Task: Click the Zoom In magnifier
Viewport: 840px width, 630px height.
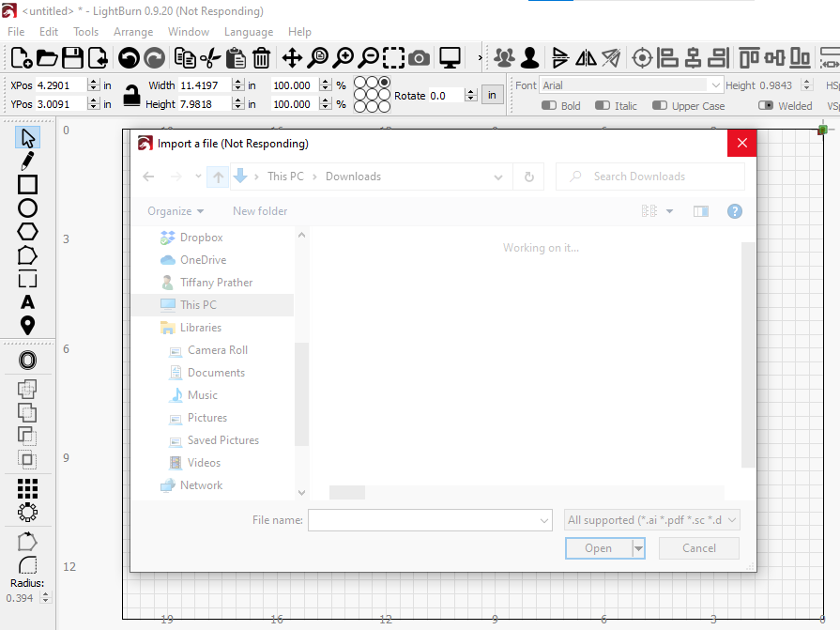Action: [343, 57]
